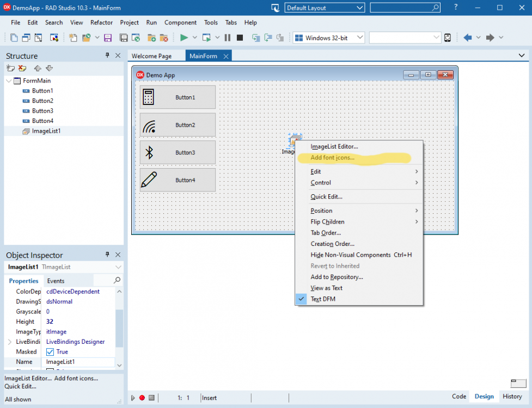The image size is (532, 408).
Task: Click the Pause toolbar icon
Action: click(227, 38)
